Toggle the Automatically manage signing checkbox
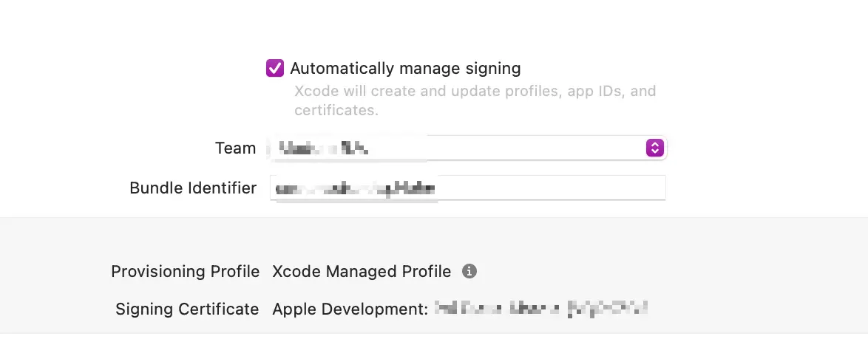 (x=275, y=69)
